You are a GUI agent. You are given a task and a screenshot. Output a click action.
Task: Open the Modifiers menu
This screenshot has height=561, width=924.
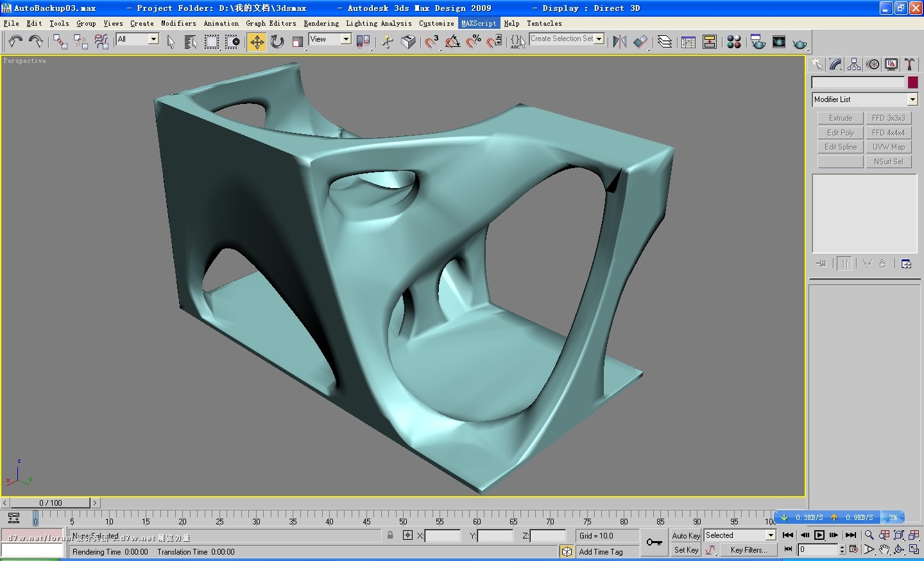pos(178,23)
